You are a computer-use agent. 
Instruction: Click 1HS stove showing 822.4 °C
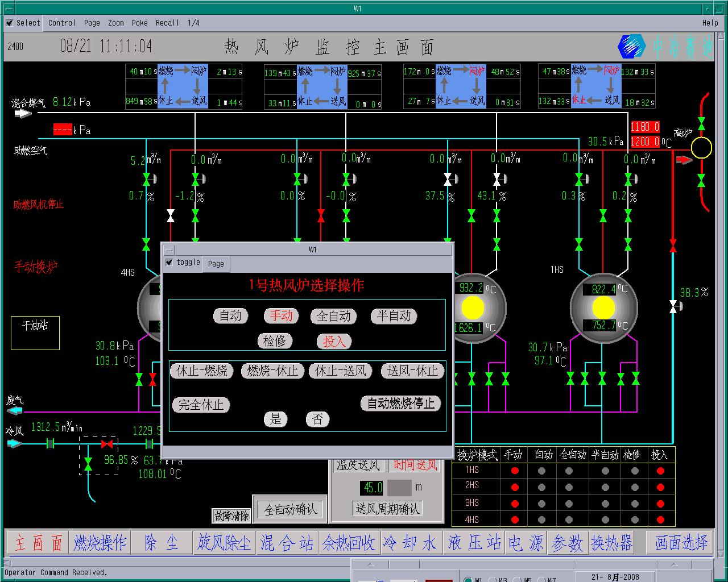coord(603,307)
